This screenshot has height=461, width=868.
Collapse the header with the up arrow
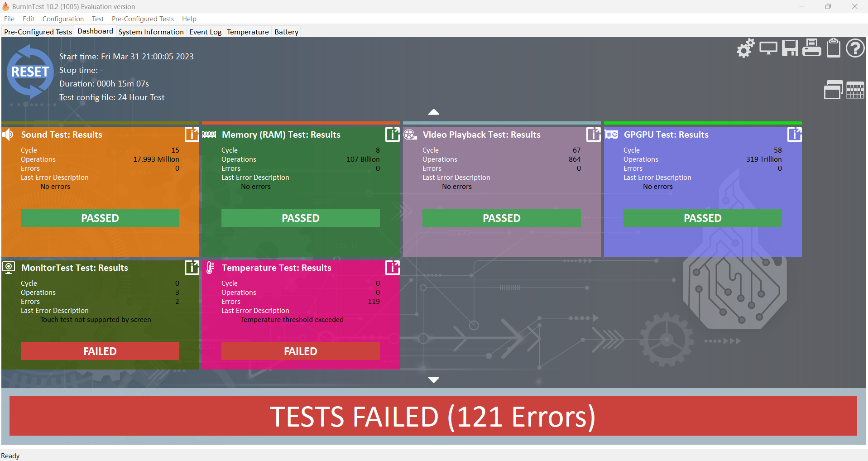click(x=434, y=112)
